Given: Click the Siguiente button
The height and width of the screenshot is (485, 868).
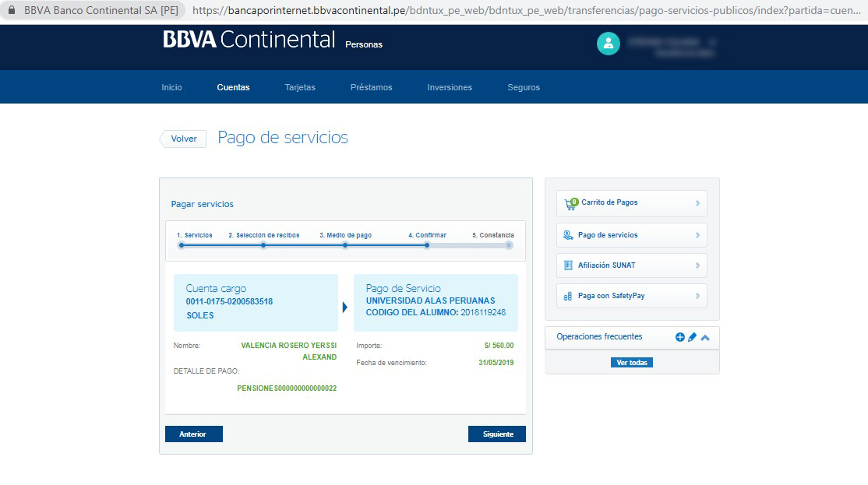Looking at the screenshot, I should [497, 434].
